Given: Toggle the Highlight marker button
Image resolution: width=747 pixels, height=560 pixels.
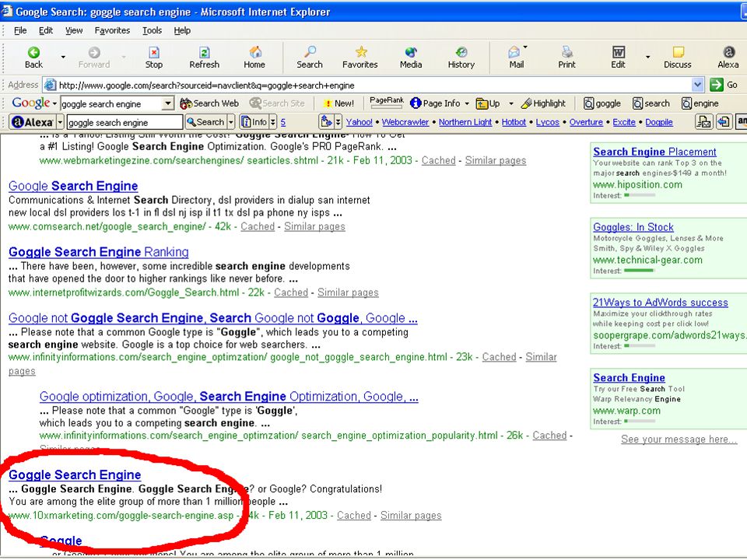Looking at the screenshot, I should 543,103.
